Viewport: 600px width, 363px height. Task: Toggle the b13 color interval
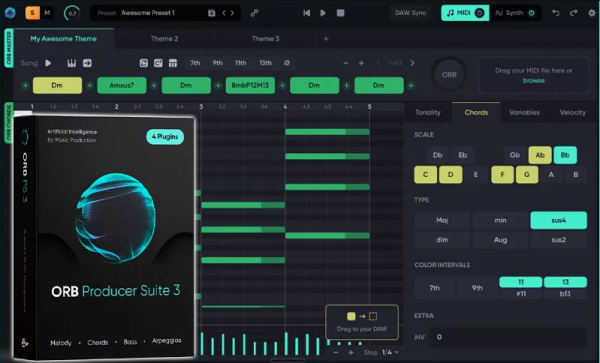(565, 294)
